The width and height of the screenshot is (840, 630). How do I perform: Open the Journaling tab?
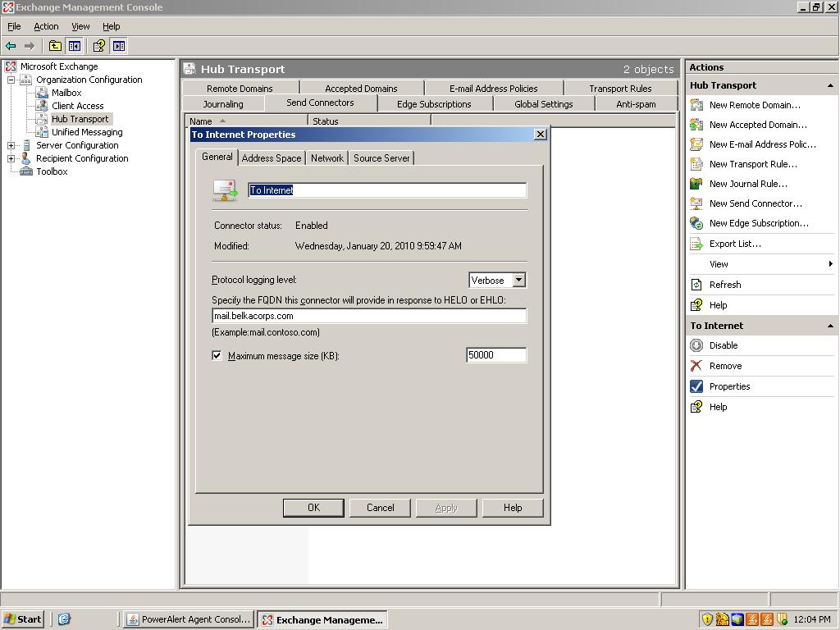(223, 104)
